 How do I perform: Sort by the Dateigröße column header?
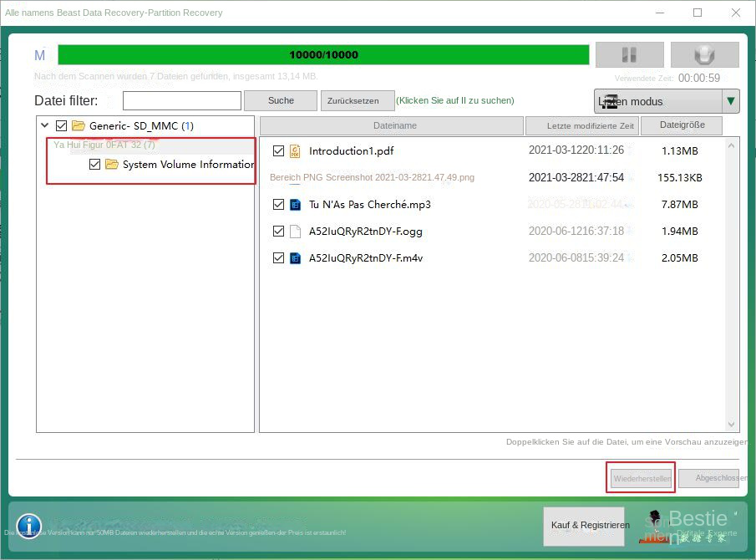point(682,125)
